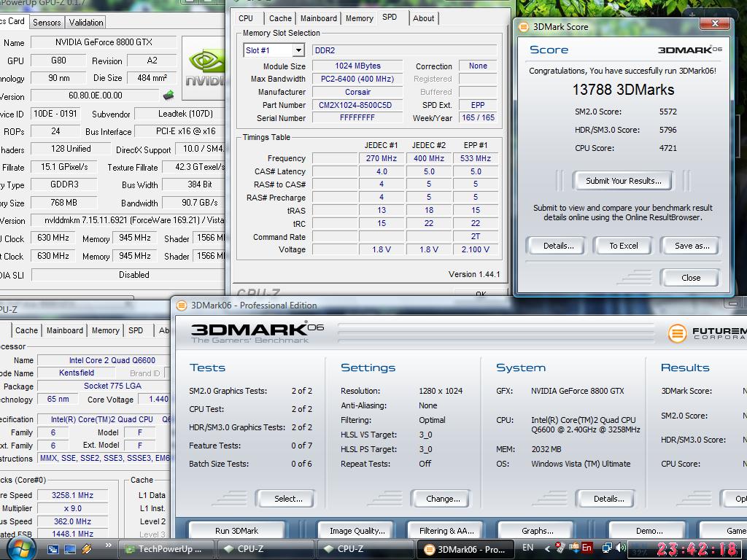Open the network tray icon
The height and width of the screenshot is (560, 747).
click(x=607, y=548)
